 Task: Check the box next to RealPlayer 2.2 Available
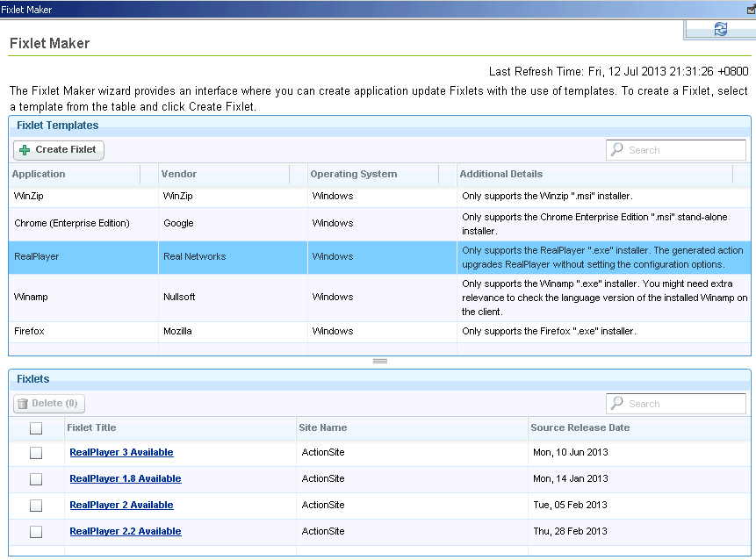point(35,531)
